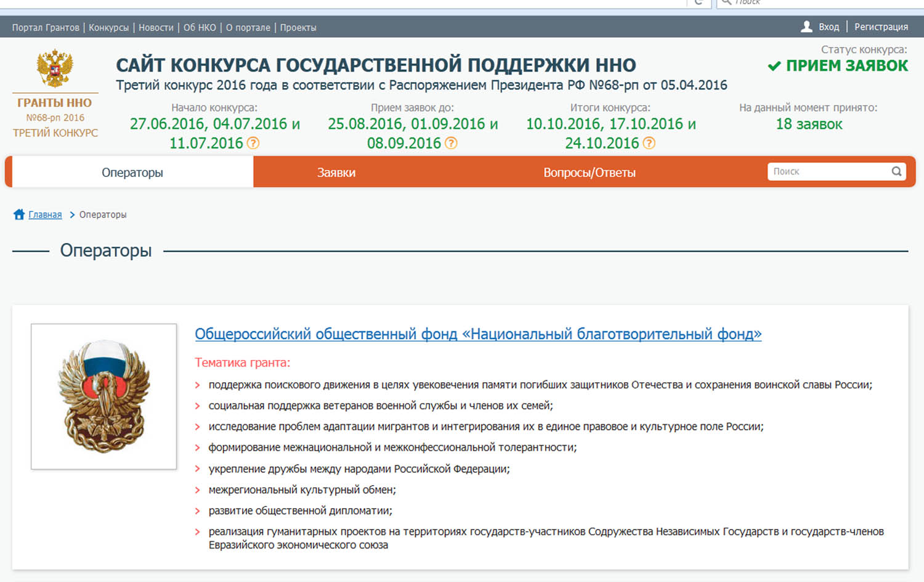
Task: Click the magnifier icon in the orange search box
Action: pyautogui.click(x=897, y=171)
